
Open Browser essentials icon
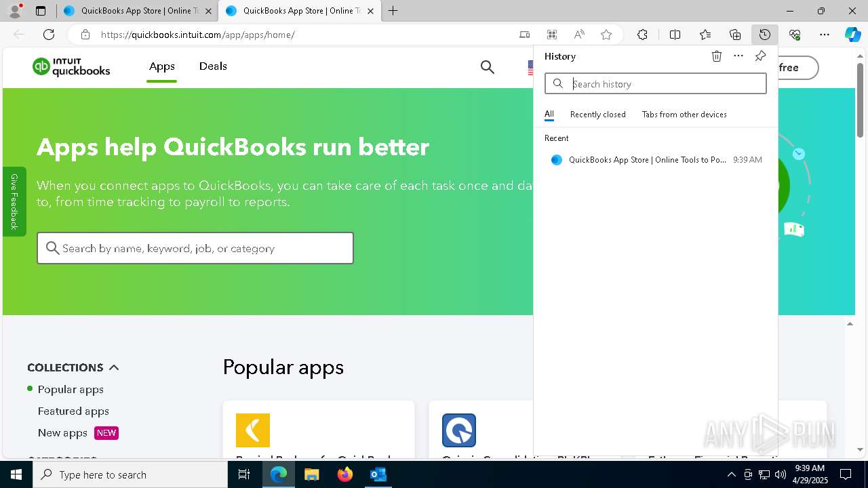tap(795, 35)
